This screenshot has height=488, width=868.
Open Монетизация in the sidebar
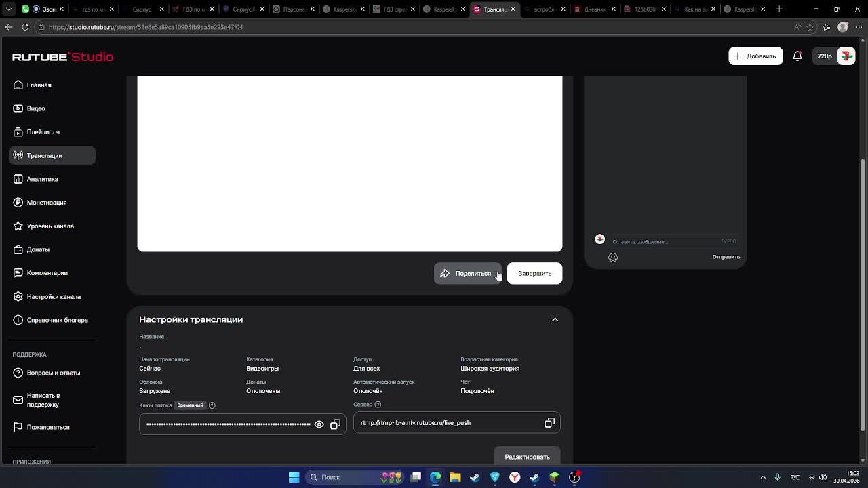pos(52,203)
